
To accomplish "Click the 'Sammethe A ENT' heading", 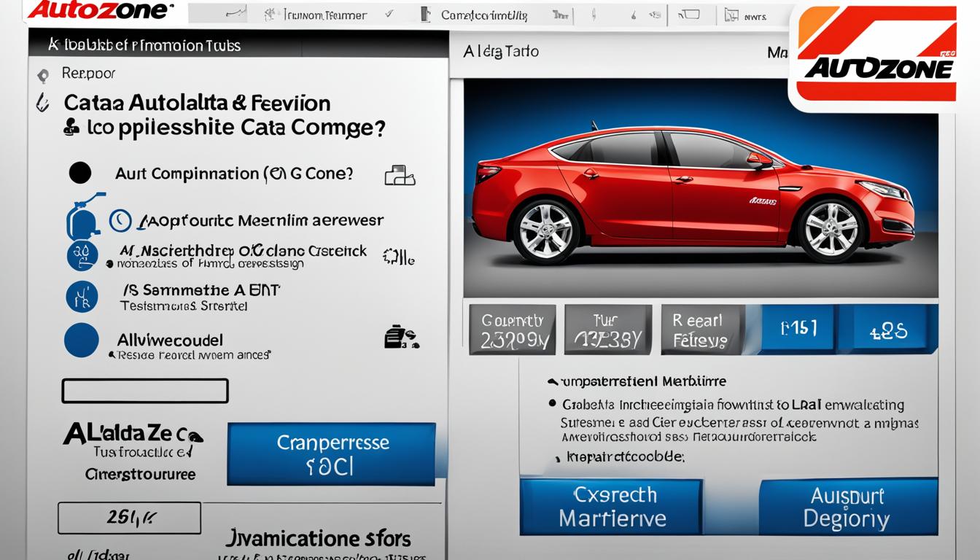I will coord(201,289).
